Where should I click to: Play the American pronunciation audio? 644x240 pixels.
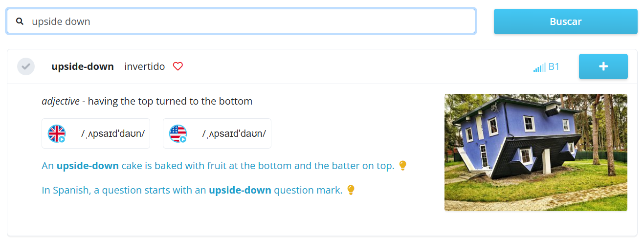[178, 133]
